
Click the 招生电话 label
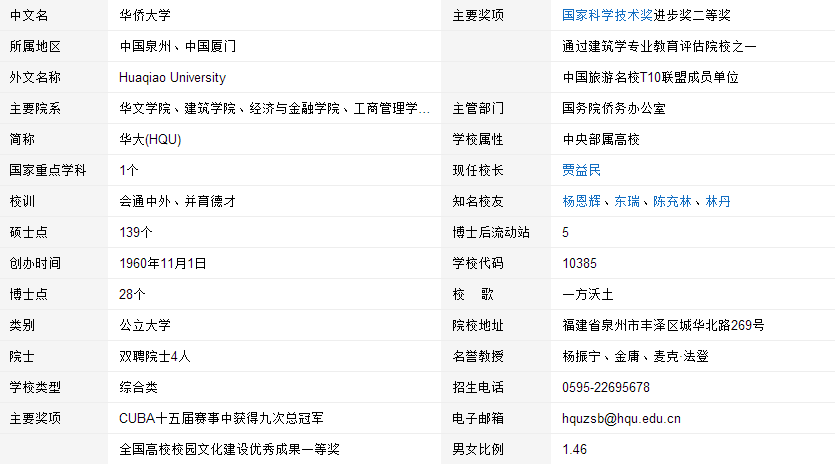point(478,387)
